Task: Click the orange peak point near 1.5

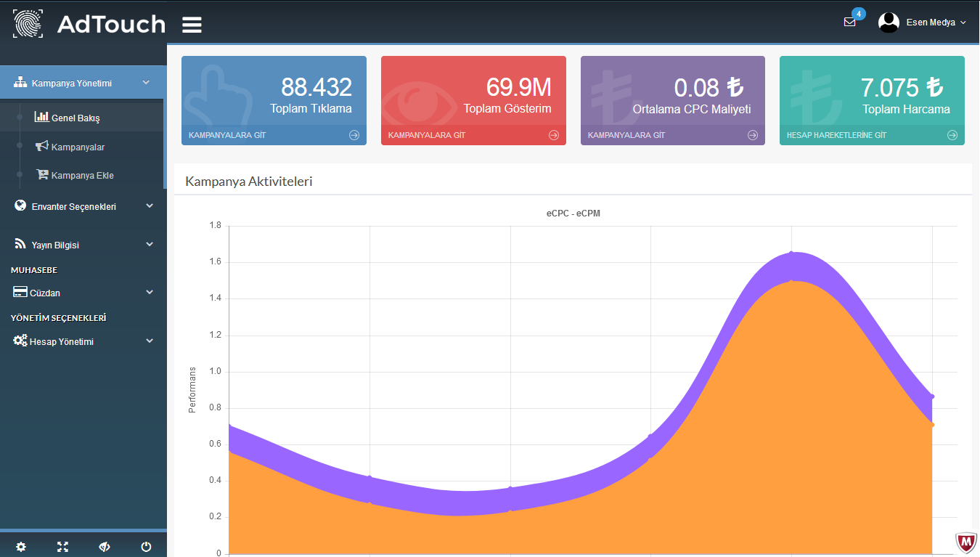Action: click(x=791, y=281)
